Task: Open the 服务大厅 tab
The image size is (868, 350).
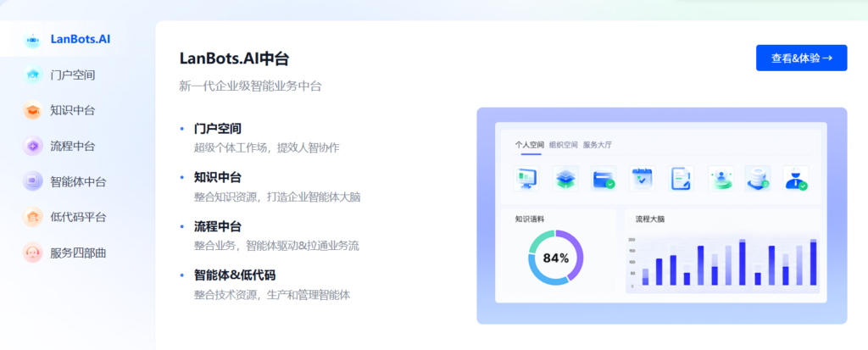Action: pyautogui.click(x=598, y=145)
